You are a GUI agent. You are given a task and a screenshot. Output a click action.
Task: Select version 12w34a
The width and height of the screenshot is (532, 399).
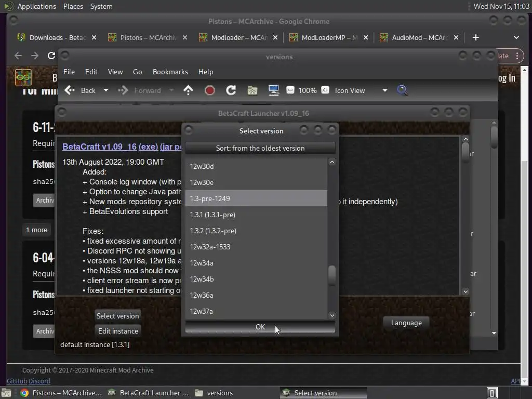[256, 263]
